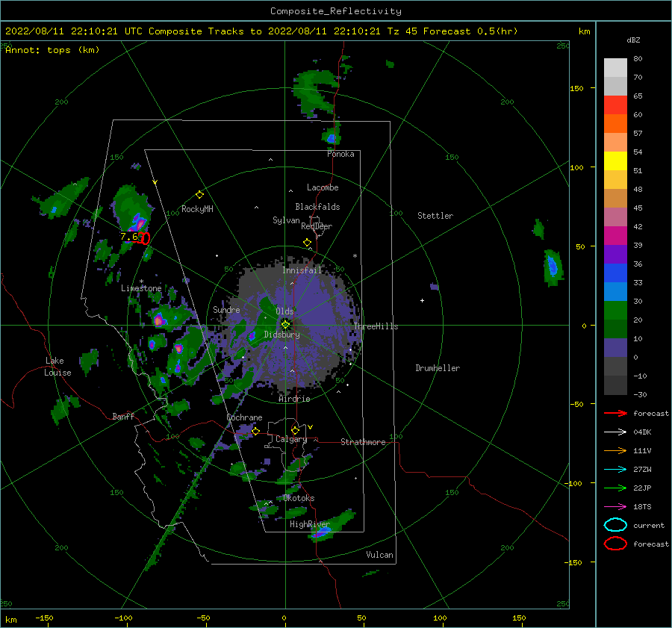Viewport: 672px width, 628px height.
Task: Click the Cochrane town label
Action: pyautogui.click(x=244, y=417)
